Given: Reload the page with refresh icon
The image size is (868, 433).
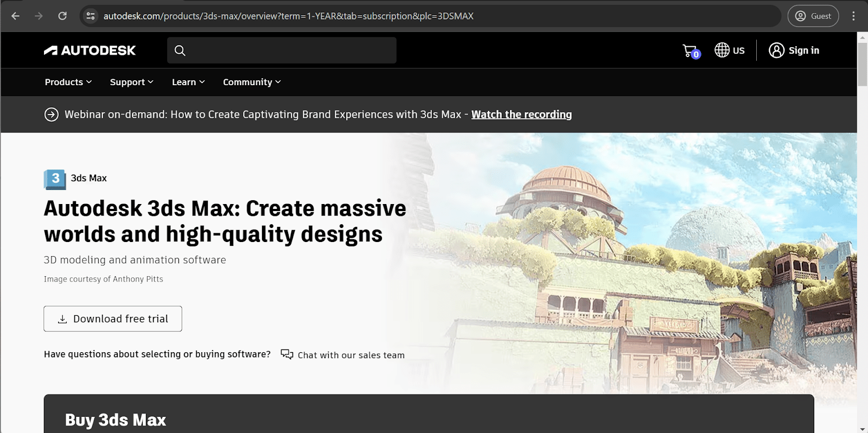Looking at the screenshot, I should (x=62, y=16).
